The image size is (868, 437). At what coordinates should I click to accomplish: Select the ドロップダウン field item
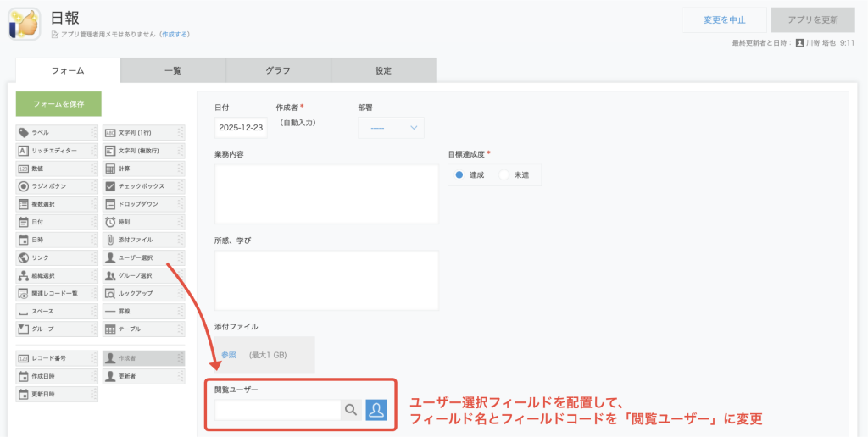[x=144, y=204]
